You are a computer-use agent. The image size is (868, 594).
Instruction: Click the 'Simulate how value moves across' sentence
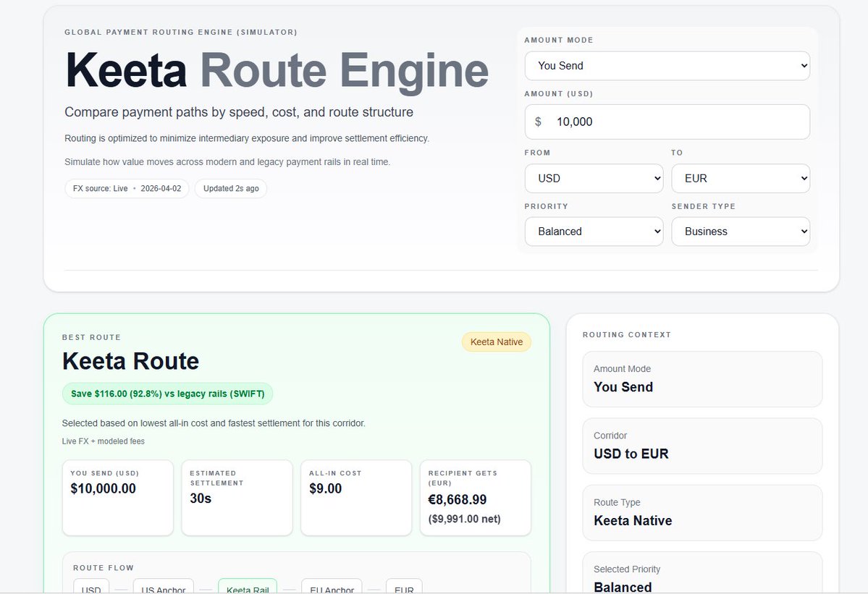(x=227, y=162)
